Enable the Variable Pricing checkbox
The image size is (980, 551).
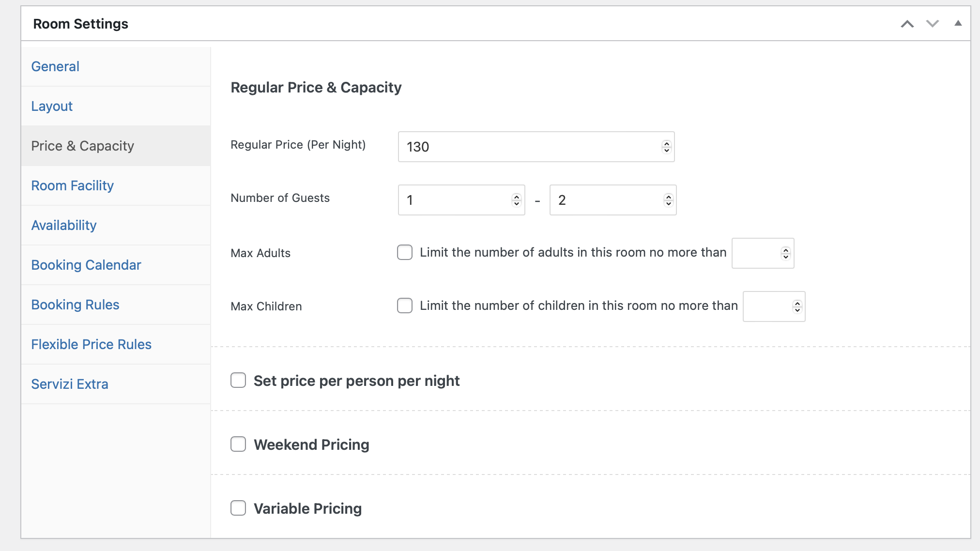point(238,508)
